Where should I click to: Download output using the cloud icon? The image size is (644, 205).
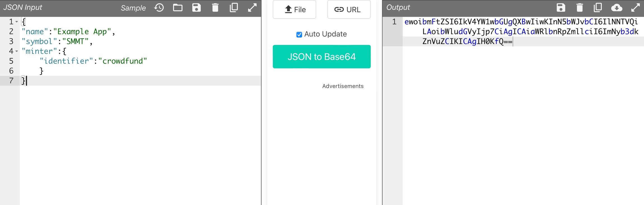tap(617, 8)
